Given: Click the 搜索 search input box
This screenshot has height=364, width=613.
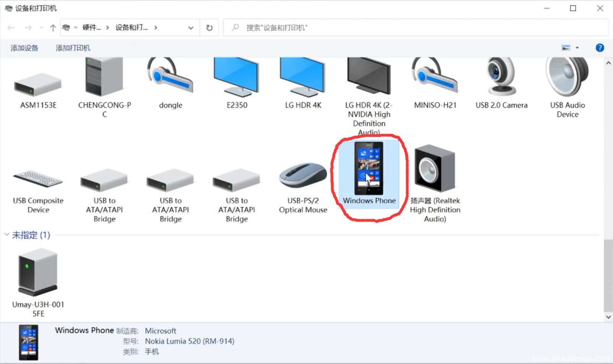Looking at the screenshot, I should coord(417,28).
